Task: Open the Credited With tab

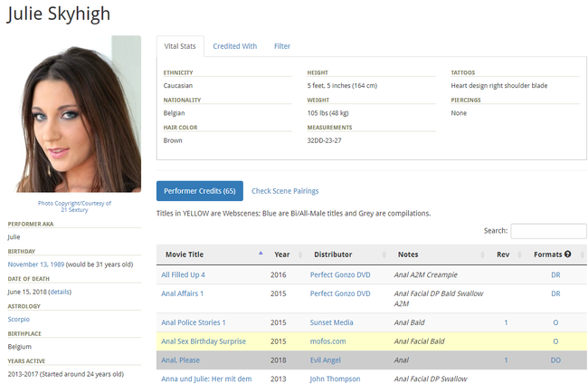Action: [x=235, y=46]
